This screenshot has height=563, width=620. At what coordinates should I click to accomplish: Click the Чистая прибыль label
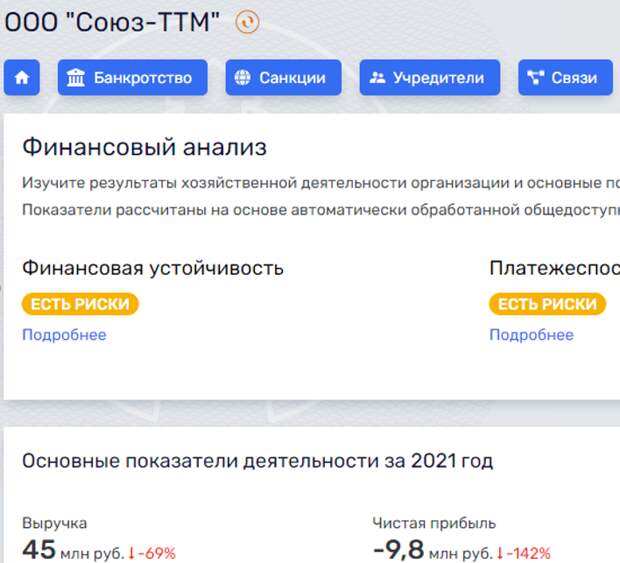[x=434, y=523]
